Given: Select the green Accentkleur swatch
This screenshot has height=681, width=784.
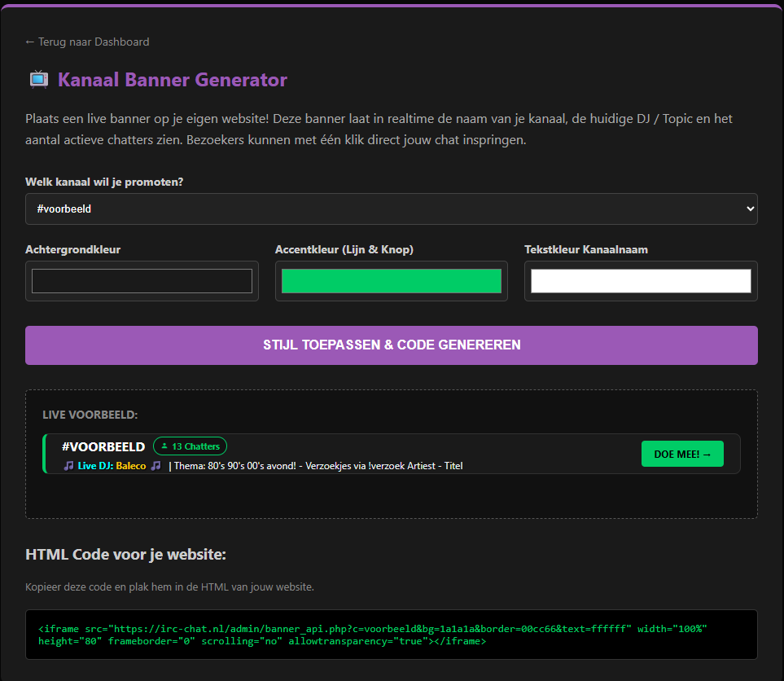Looking at the screenshot, I should 391,280.
